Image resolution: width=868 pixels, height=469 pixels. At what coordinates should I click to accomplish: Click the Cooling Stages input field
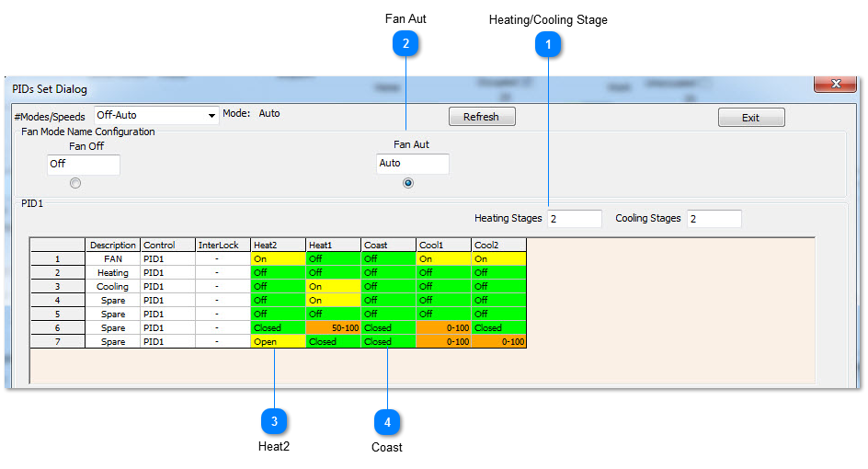pos(714,219)
